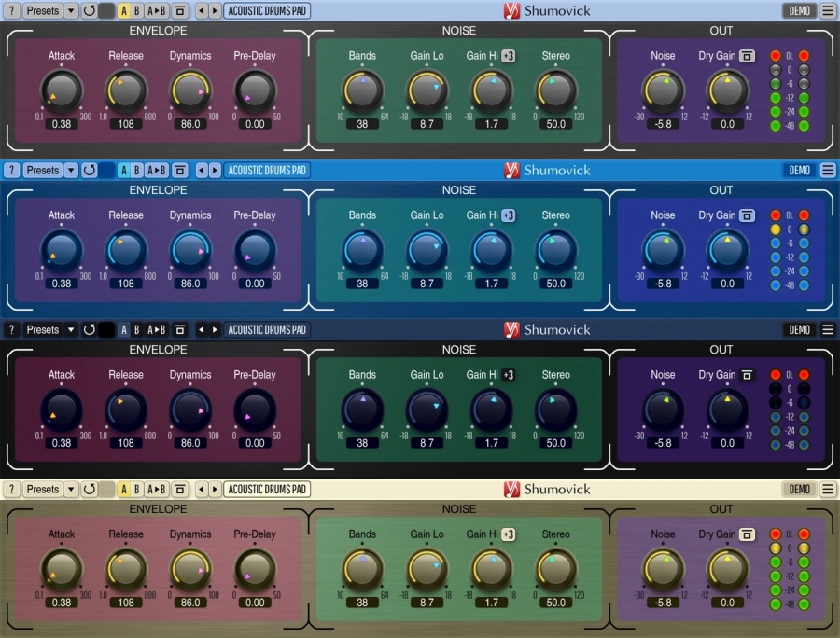Click the Noise knob in the dark-themed plugin
Screen dimensions: 840x638
[663, 409]
